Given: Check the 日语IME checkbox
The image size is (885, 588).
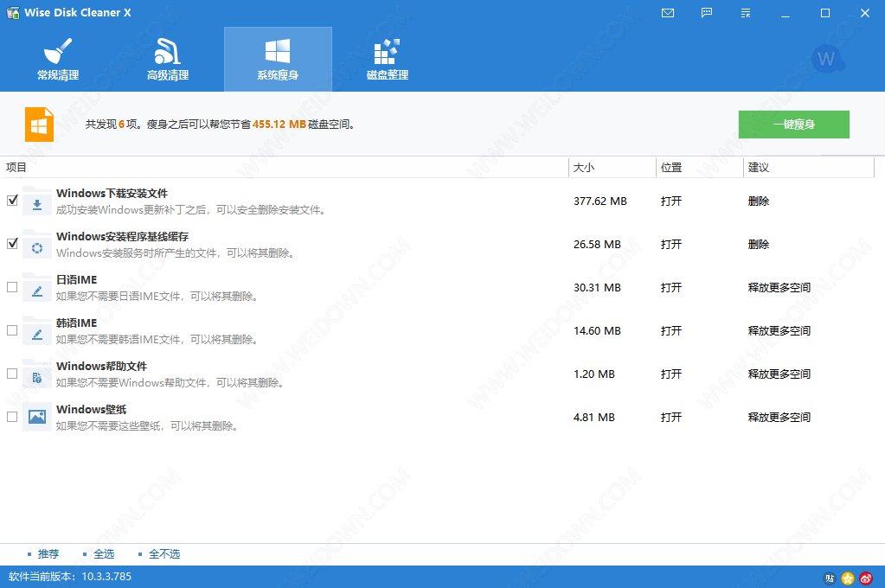Looking at the screenshot, I should coord(12,287).
